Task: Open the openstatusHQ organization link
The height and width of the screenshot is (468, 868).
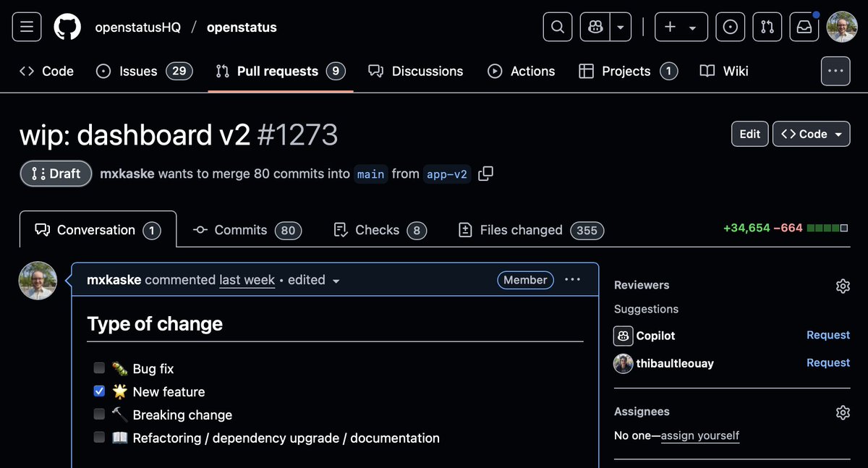Action: coord(138,27)
